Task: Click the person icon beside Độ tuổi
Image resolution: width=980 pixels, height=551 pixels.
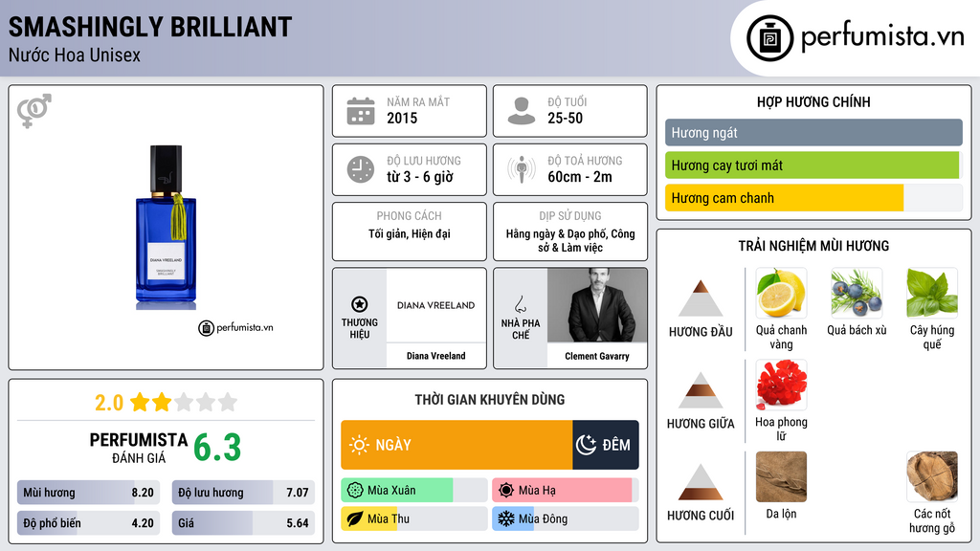Action: (x=522, y=111)
